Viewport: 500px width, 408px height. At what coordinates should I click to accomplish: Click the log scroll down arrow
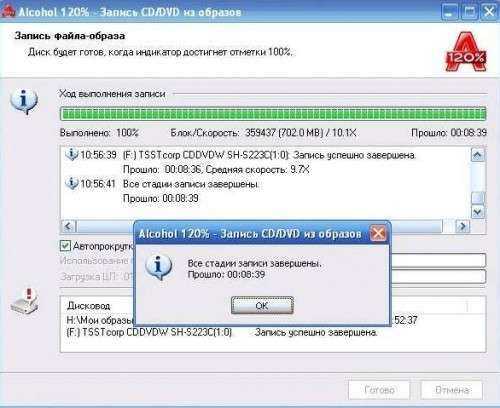coord(478,212)
